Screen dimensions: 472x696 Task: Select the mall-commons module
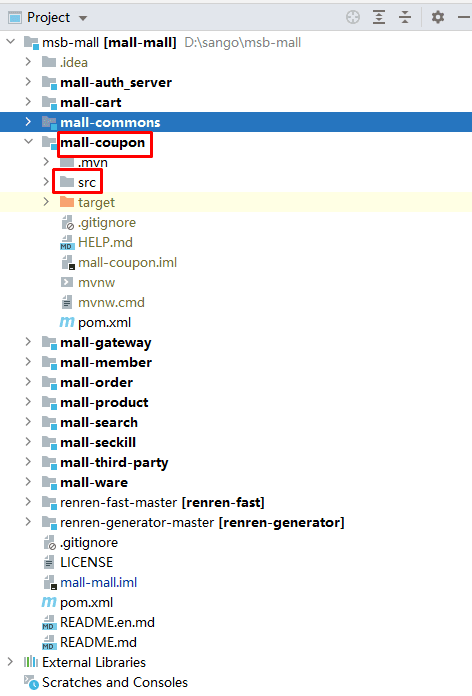coord(236,122)
